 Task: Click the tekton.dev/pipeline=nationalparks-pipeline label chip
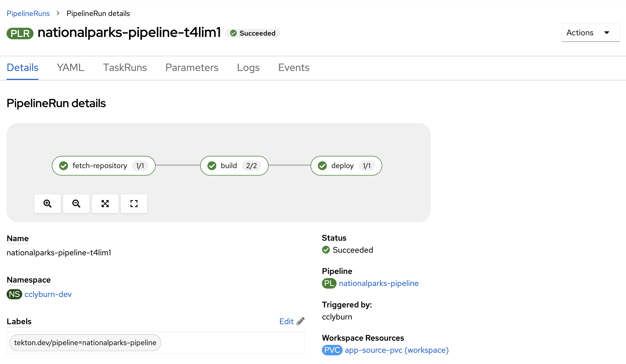(x=85, y=343)
